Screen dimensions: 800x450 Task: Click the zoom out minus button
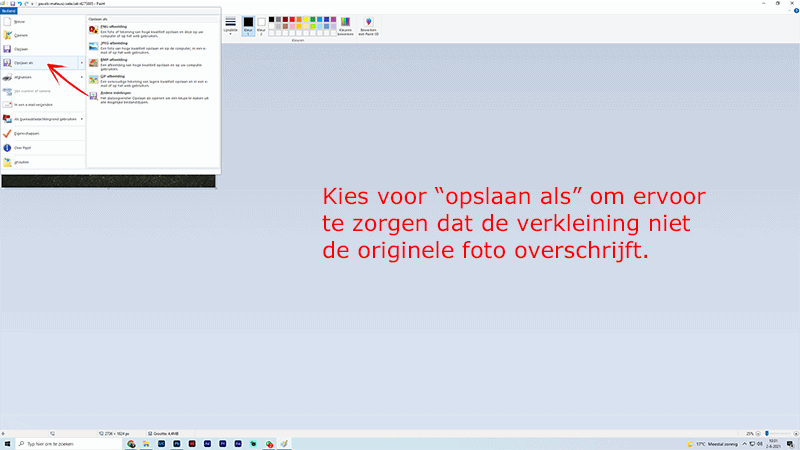(758, 434)
